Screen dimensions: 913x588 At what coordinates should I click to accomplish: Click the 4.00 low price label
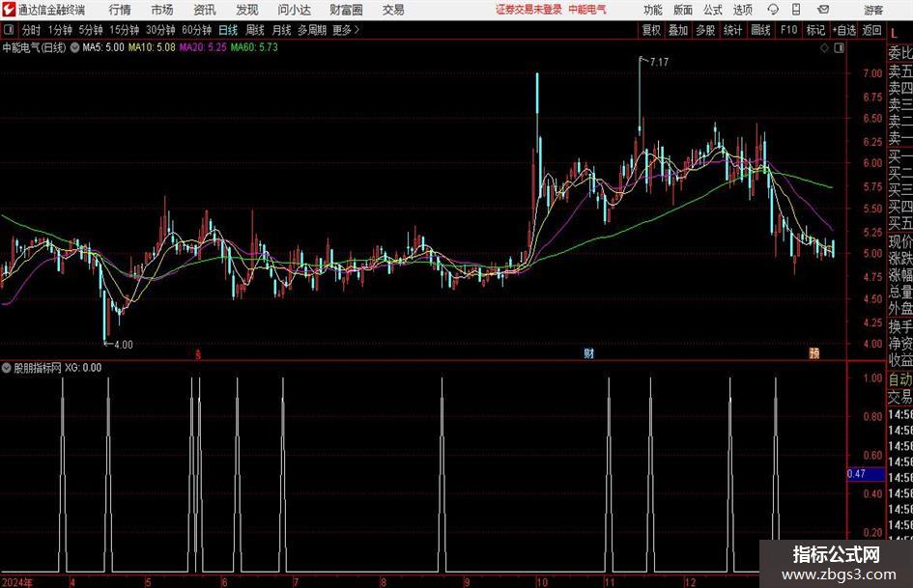[x=124, y=345]
